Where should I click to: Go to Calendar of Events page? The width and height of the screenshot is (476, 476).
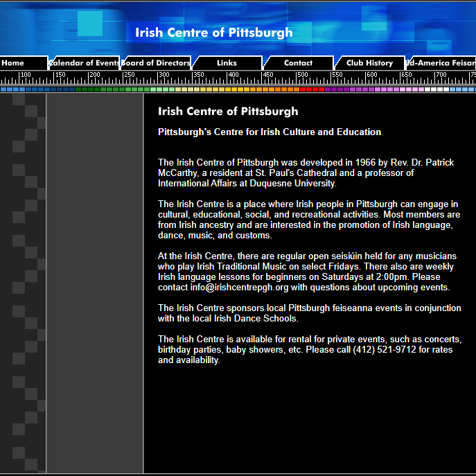click(84, 63)
